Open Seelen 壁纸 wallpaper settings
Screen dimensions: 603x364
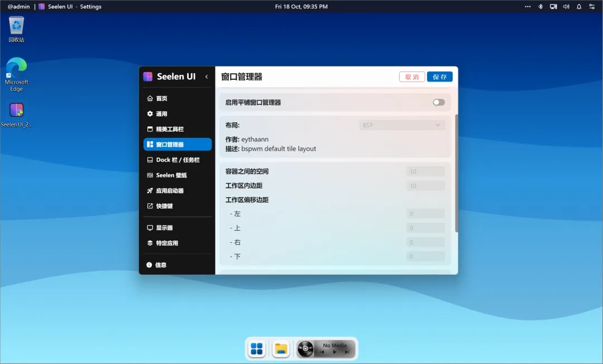(x=174, y=175)
